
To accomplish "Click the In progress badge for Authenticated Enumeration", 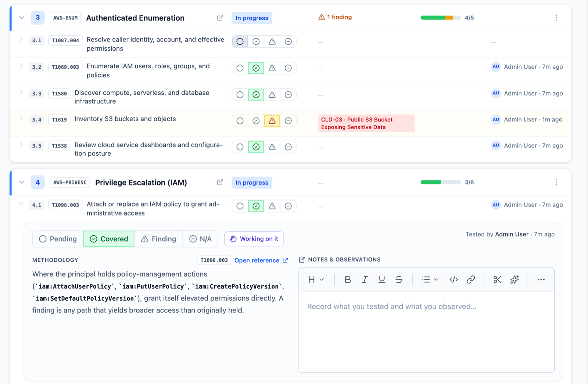I will coord(252,18).
